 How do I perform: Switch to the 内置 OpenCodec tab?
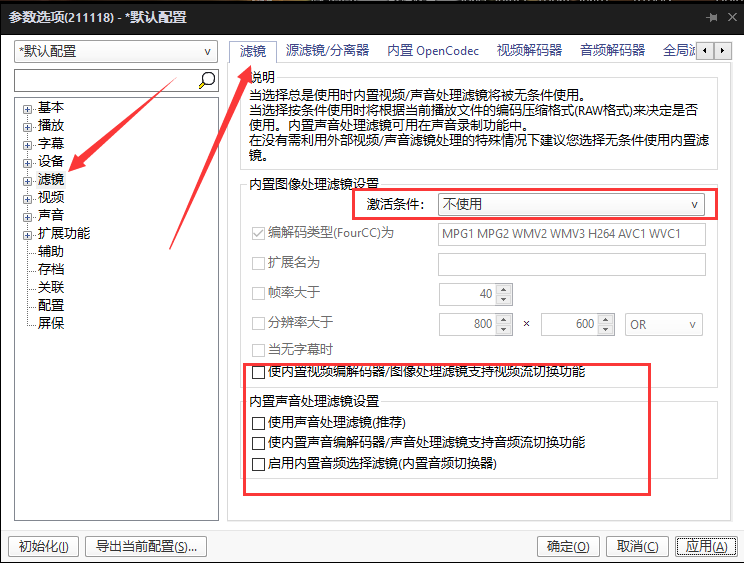click(x=433, y=50)
